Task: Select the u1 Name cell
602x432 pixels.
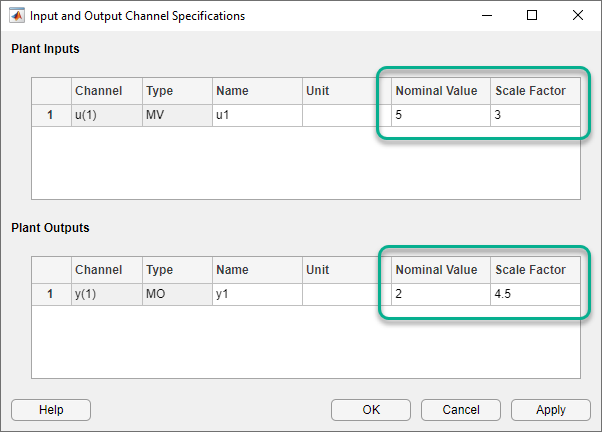Action: click(257, 115)
